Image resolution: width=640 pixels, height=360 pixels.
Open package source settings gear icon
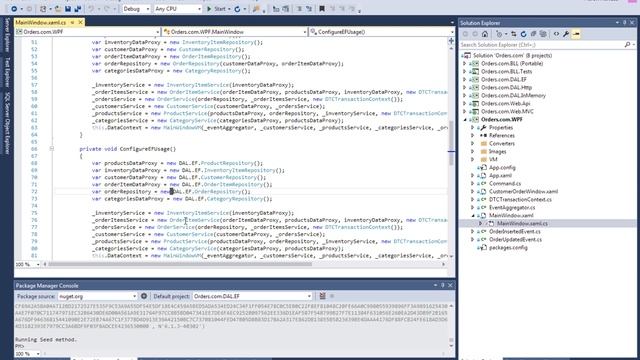(144, 296)
